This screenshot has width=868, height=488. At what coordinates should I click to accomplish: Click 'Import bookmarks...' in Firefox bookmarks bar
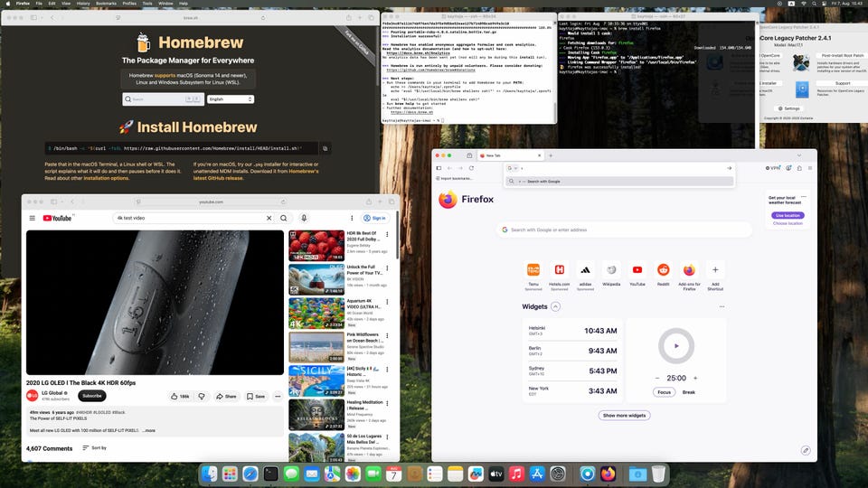tap(454, 178)
